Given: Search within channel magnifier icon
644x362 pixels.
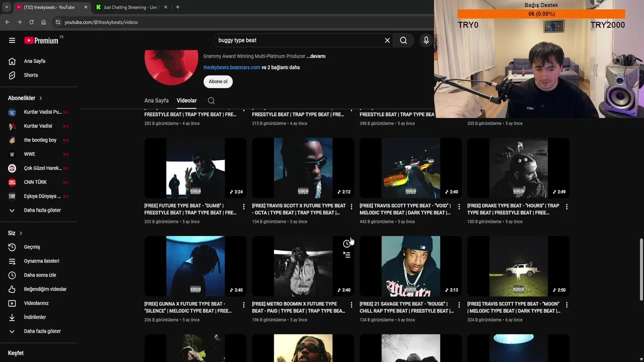Looking at the screenshot, I should (211, 101).
